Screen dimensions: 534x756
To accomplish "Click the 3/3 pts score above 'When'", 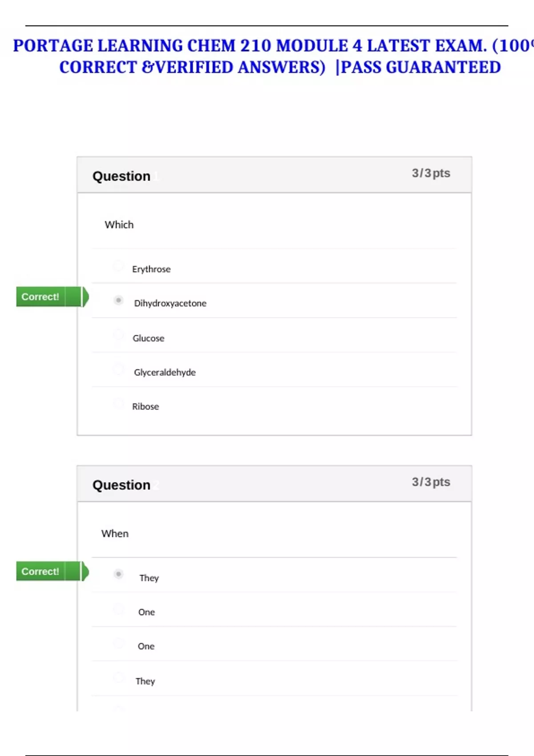I will (431, 482).
